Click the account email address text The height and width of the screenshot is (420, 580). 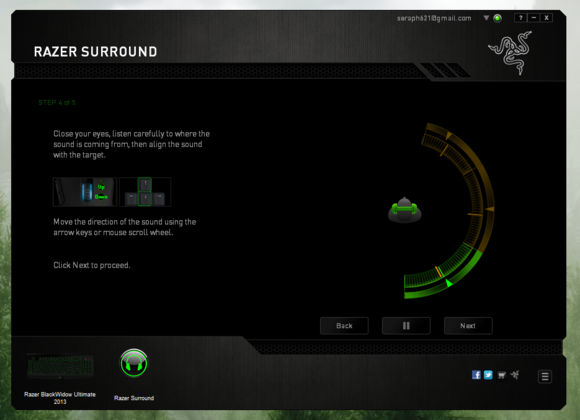click(x=434, y=18)
